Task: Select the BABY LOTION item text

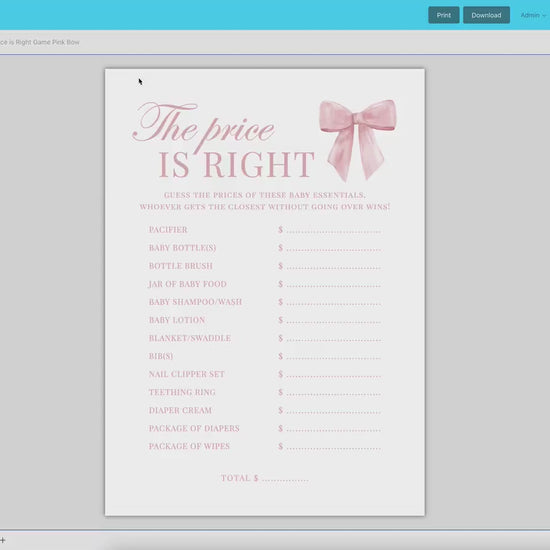Action: 177,320
